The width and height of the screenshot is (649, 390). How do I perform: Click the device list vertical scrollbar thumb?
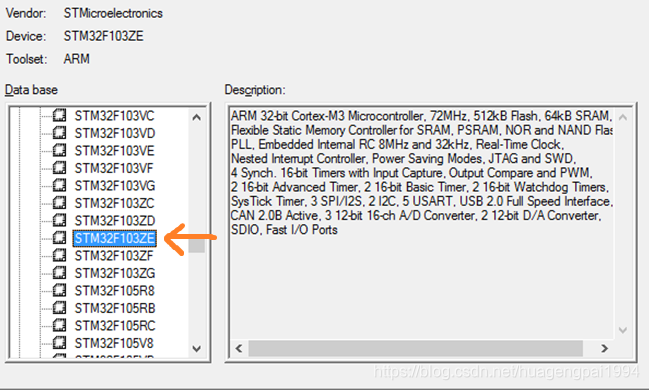click(197, 244)
